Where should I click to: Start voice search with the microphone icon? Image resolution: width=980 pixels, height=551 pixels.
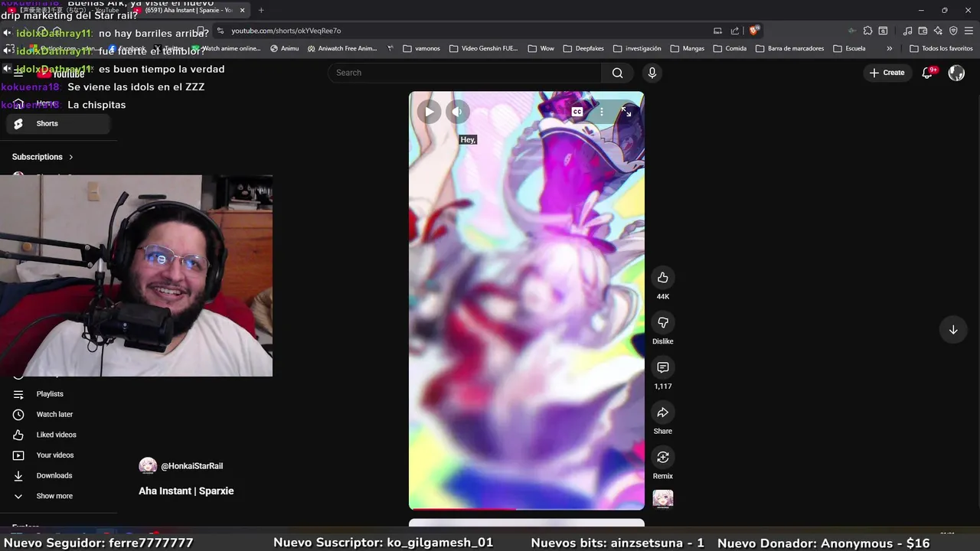point(652,73)
